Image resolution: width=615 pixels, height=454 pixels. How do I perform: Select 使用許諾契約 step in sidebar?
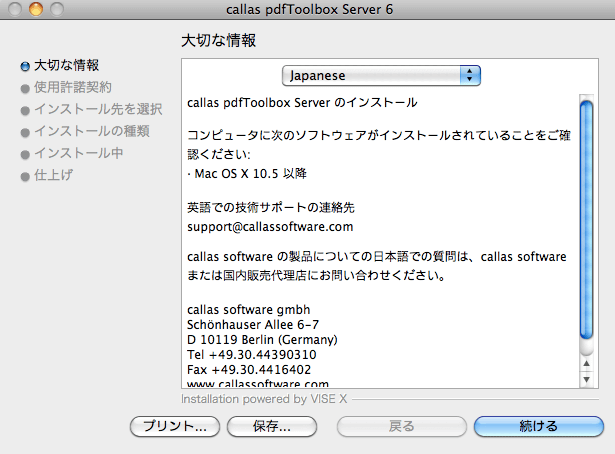(73, 87)
